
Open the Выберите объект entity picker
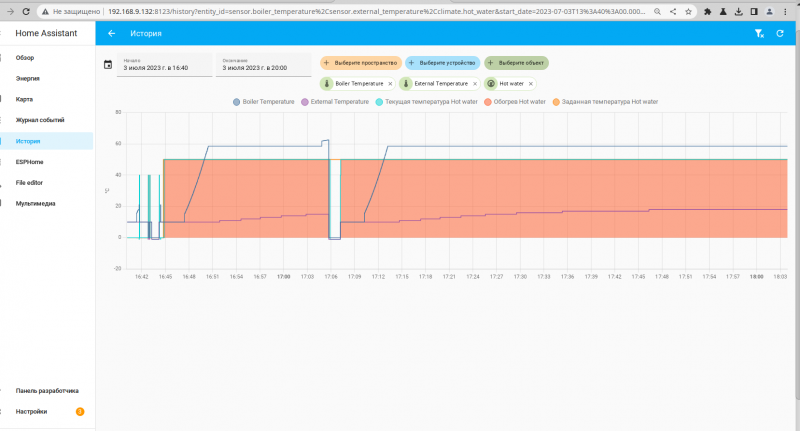coord(516,62)
